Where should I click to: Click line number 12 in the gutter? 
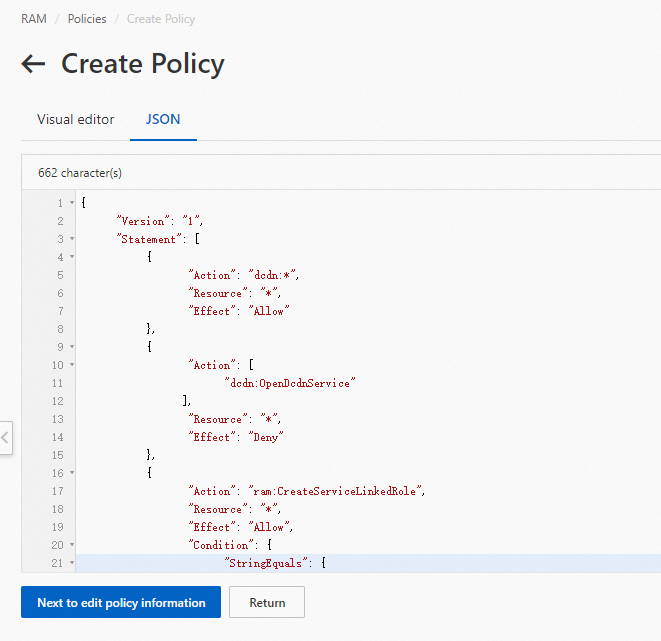(57, 401)
